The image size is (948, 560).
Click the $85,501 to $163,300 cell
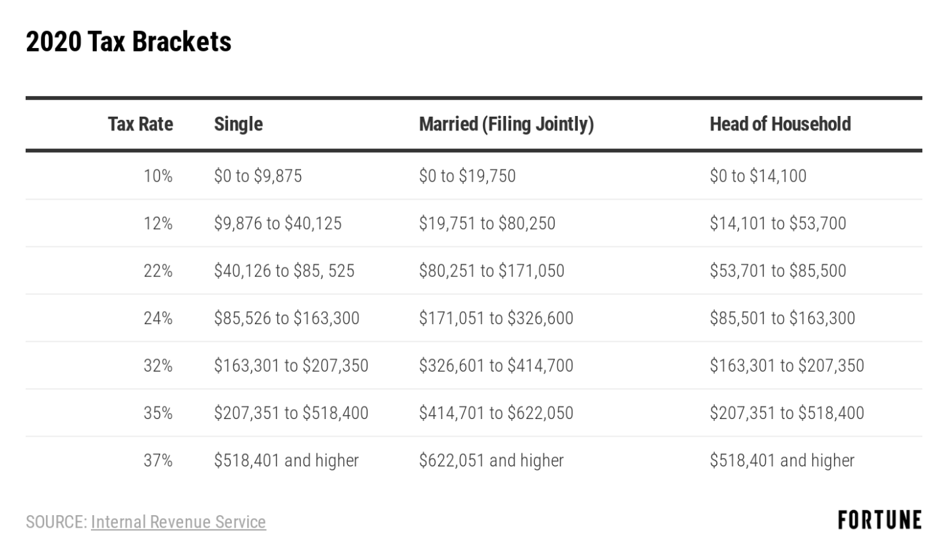(x=782, y=318)
